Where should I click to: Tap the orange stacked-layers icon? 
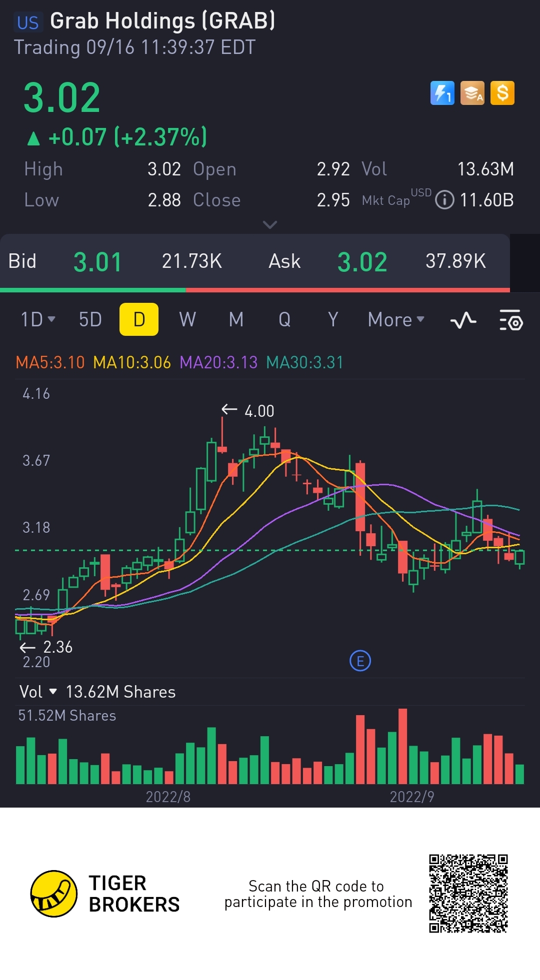(x=472, y=93)
